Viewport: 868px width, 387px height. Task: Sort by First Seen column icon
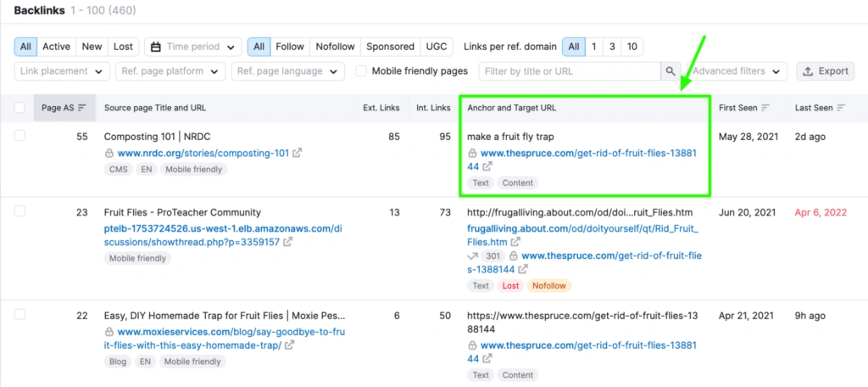[765, 108]
